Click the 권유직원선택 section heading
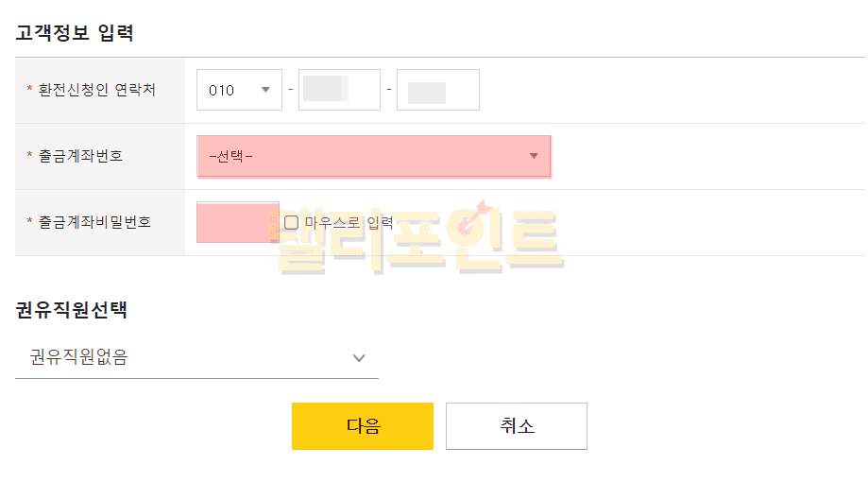Image resolution: width=868 pixels, height=482 pixels. 71,309
